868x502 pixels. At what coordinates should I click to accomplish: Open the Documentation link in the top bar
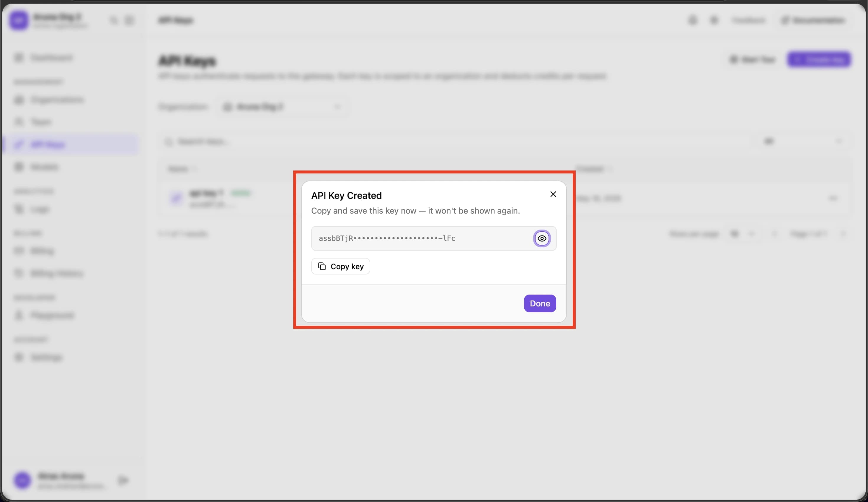(814, 21)
